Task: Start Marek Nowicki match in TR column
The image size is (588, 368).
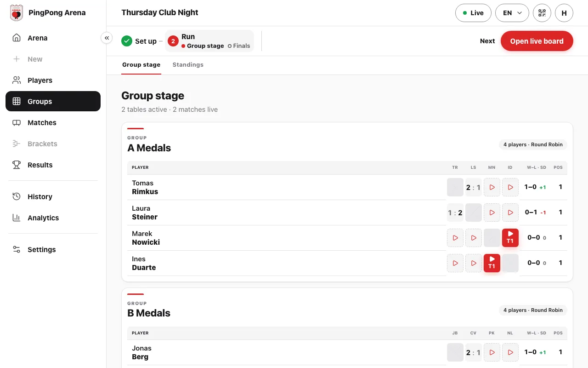Action: coord(455,238)
